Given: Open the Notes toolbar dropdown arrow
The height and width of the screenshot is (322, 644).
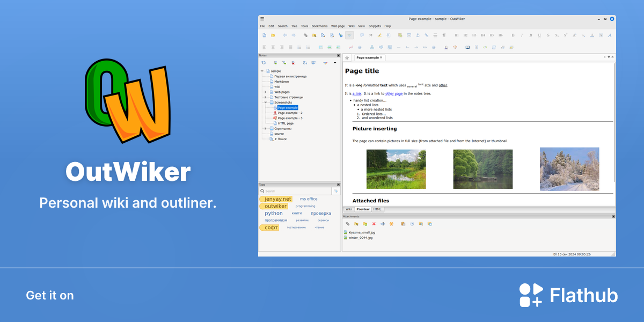Looking at the screenshot, I should [x=335, y=63].
